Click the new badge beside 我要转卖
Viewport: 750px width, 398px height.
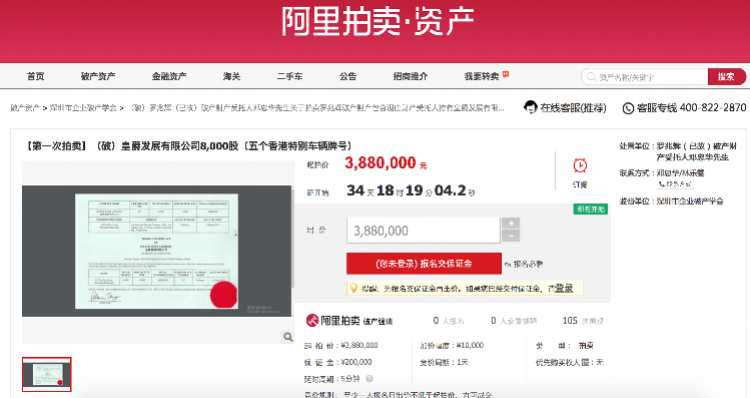click(x=506, y=74)
